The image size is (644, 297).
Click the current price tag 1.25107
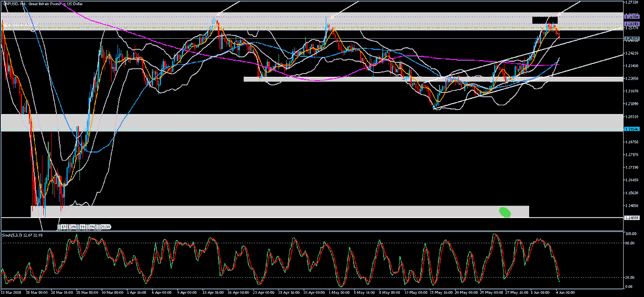pyautogui.click(x=632, y=38)
